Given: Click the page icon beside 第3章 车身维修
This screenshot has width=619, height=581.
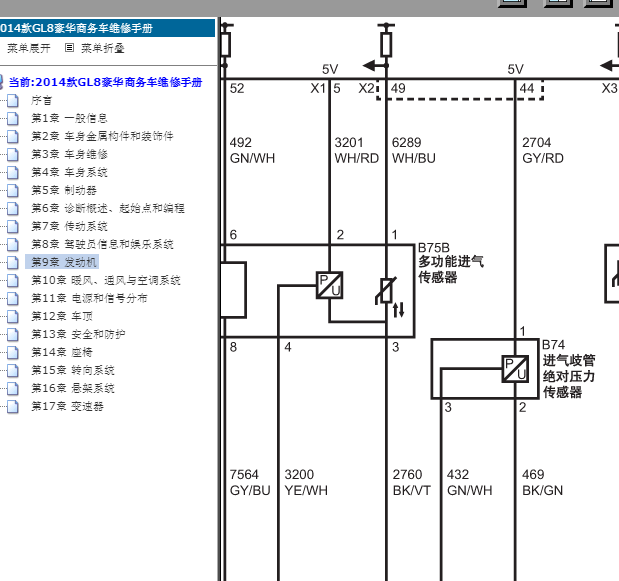Looking at the screenshot, I should pyautogui.click(x=13, y=154).
